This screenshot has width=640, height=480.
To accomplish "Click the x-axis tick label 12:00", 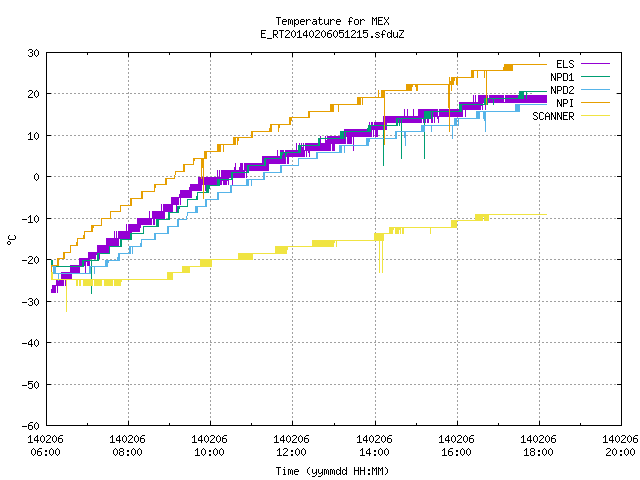I will coord(291,452).
